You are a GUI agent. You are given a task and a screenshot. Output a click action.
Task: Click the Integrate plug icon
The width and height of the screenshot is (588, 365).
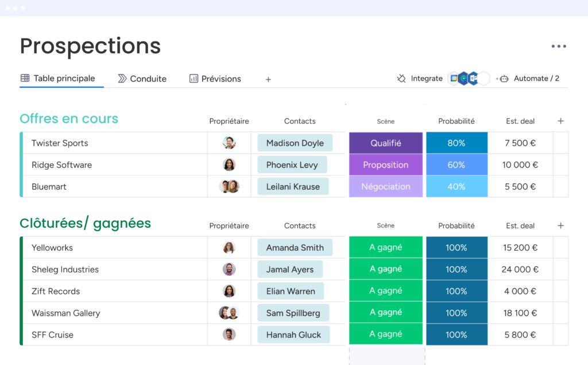[x=401, y=79]
